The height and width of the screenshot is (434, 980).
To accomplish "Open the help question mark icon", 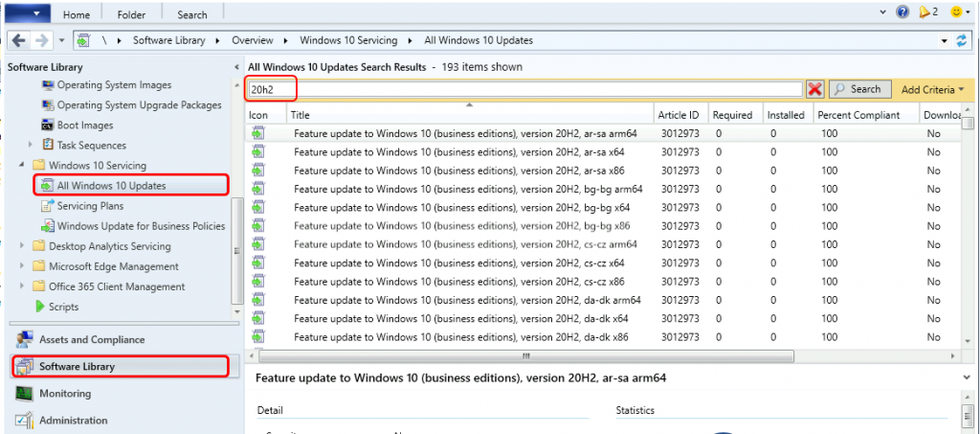I will coord(902,11).
